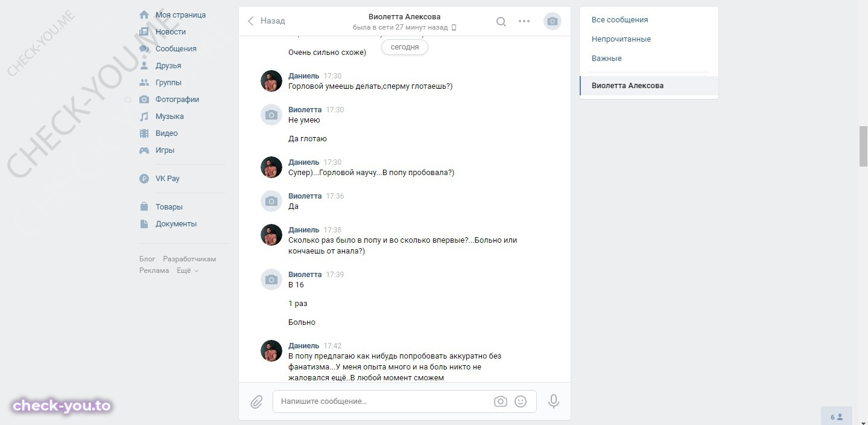Click the Назад back button
This screenshot has height=425, width=868.
[x=266, y=21]
